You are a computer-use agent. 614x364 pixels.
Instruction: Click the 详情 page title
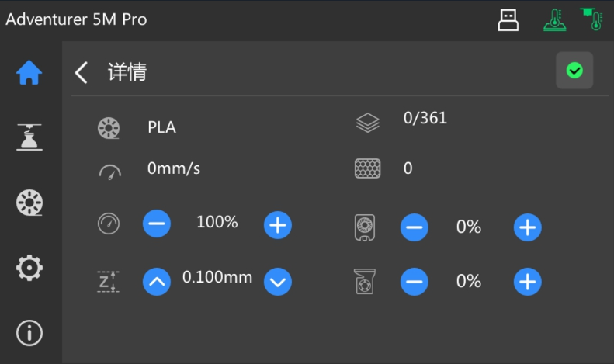127,72
